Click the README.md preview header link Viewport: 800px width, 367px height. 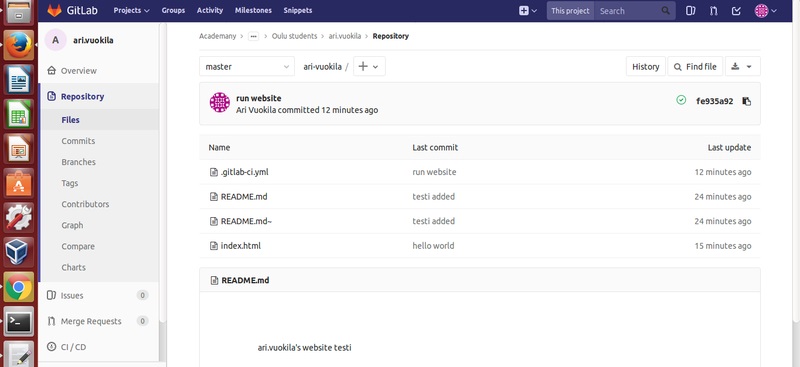point(245,280)
